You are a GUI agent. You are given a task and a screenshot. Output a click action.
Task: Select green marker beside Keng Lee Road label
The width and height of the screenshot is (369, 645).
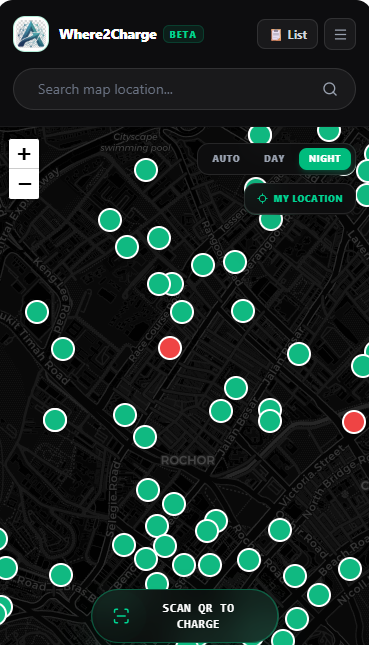click(x=37, y=312)
